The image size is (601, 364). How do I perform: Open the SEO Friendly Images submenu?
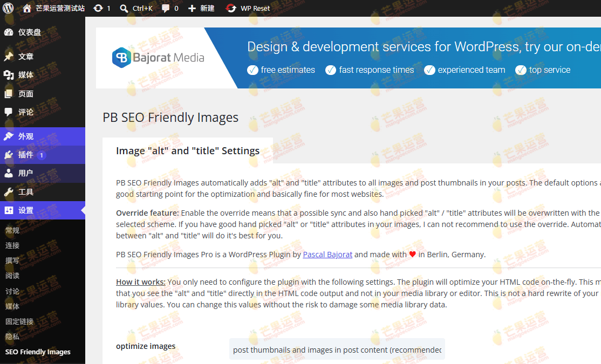tap(38, 352)
